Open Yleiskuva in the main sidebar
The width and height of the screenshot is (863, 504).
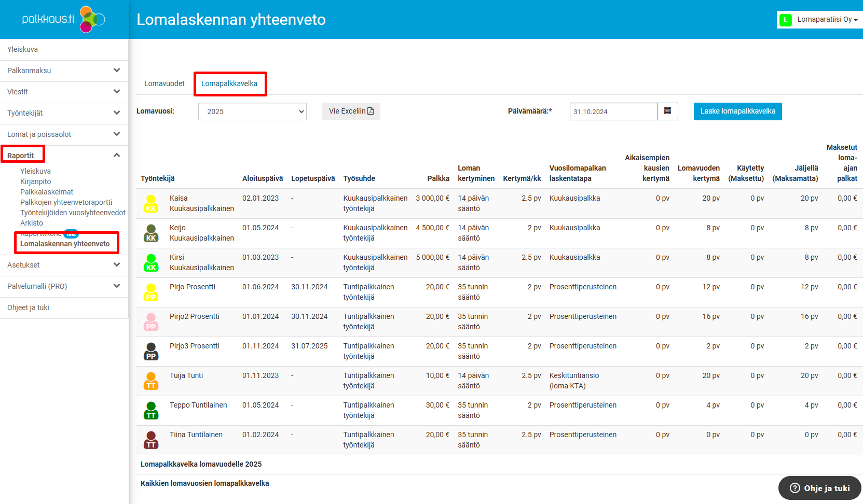[x=22, y=49]
